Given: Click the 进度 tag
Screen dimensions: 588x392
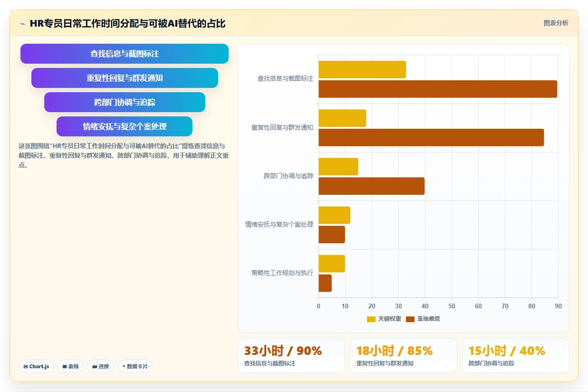Looking at the screenshot, I should click(100, 366).
